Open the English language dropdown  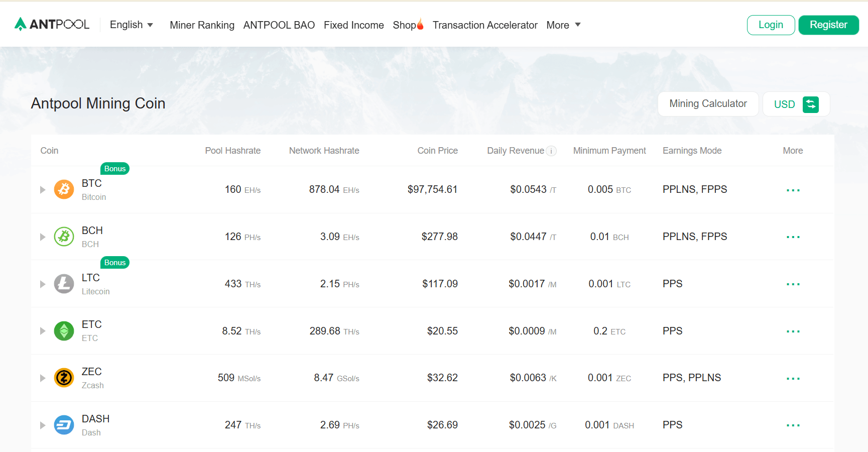pos(131,25)
